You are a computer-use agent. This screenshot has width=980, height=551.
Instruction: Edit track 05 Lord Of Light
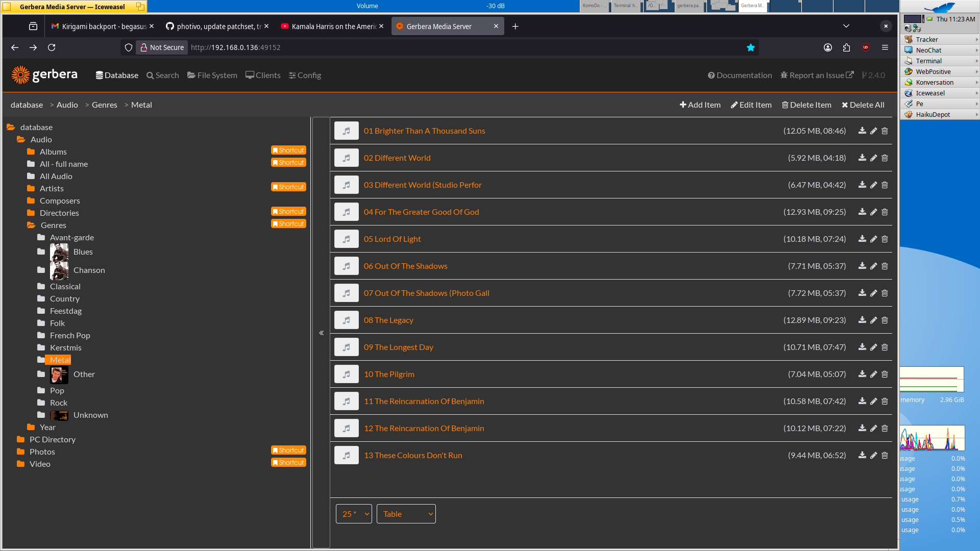pyautogui.click(x=873, y=239)
